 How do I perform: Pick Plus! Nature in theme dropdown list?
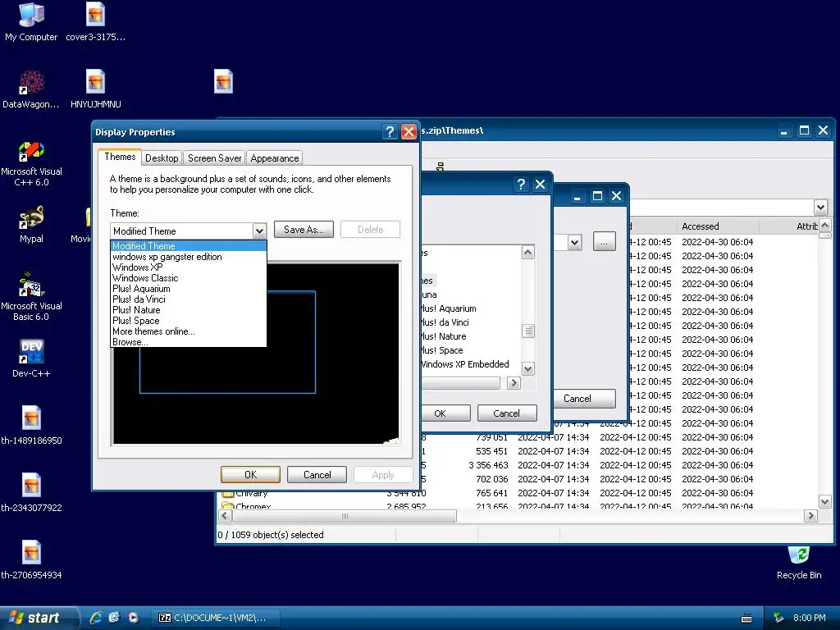pyautogui.click(x=188, y=310)
